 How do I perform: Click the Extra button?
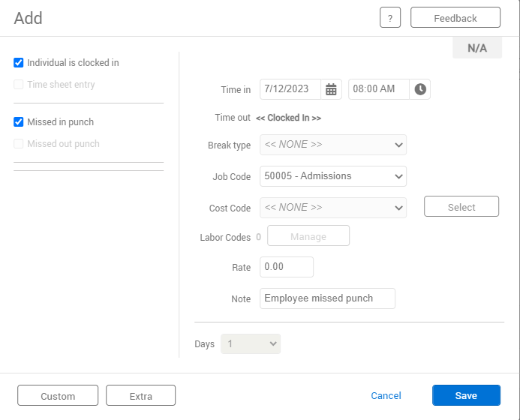(140, 396)
